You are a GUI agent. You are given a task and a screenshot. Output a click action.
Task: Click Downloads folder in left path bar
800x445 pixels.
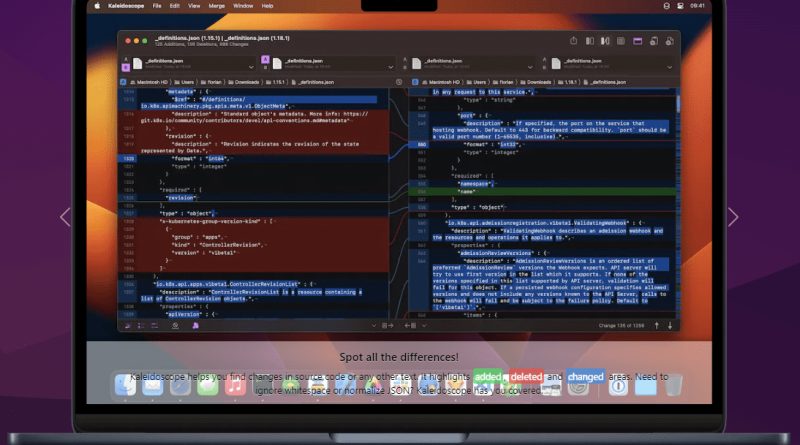(x=244, y=82)
